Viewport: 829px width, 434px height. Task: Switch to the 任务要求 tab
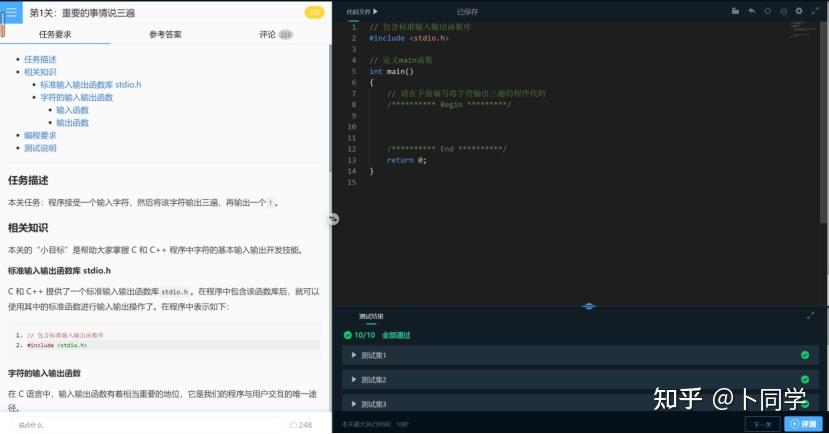pyautogui.click(x=55, y=34)
